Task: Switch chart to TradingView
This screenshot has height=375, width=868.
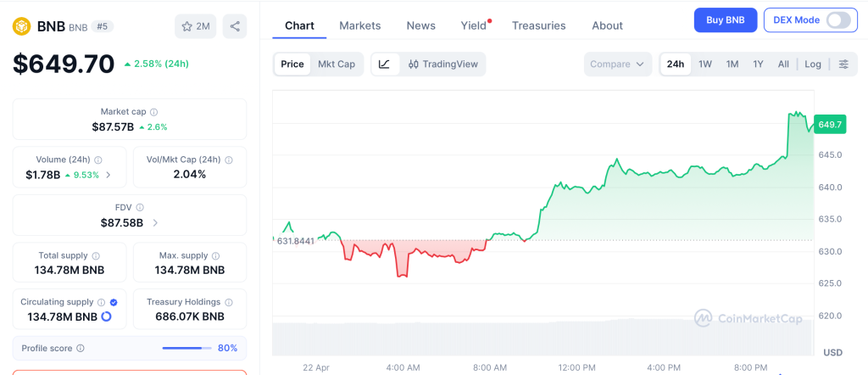Action: pos(442,64)
